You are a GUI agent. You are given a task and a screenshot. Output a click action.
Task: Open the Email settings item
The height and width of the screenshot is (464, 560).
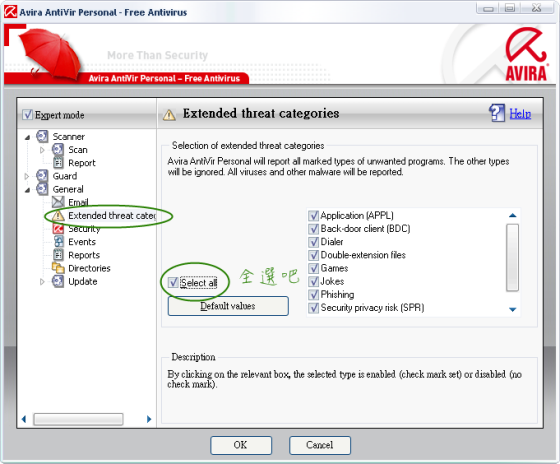coord(78,202)
